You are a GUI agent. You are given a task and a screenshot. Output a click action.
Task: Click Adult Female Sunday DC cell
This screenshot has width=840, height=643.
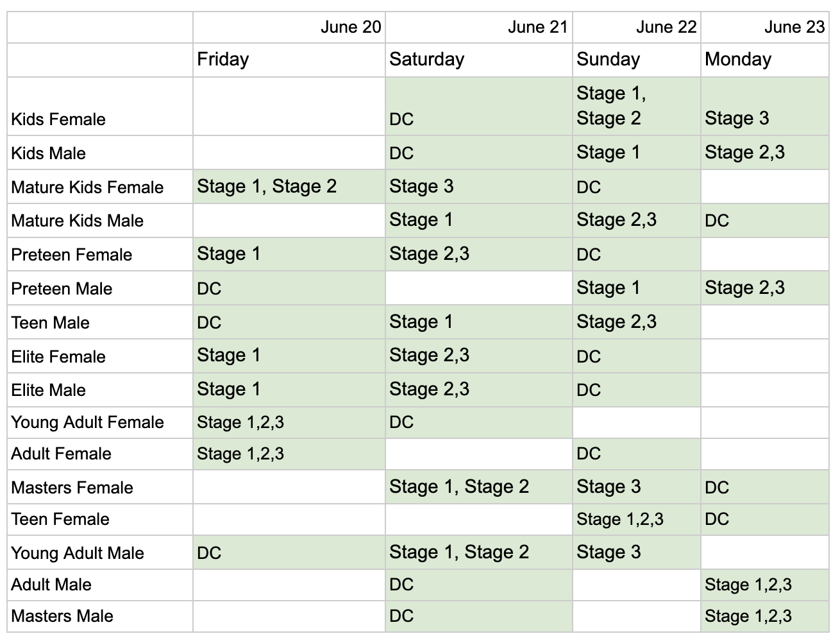coord(636,454)
